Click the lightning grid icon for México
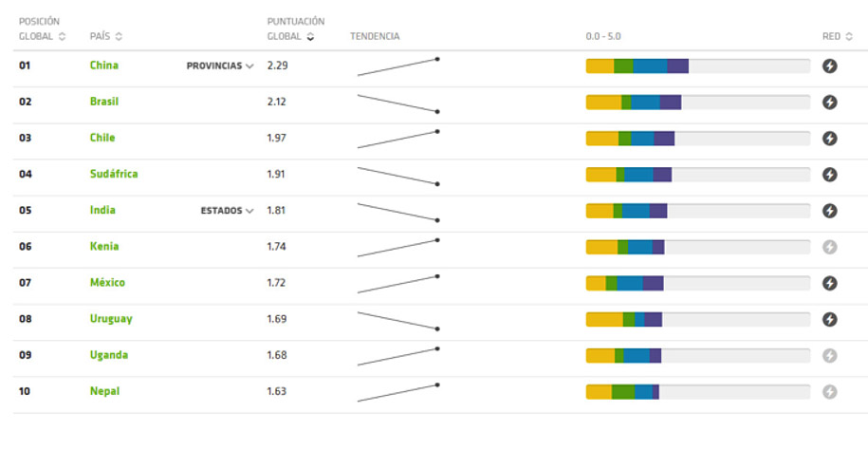The height and width of the screenshot is (450, 868). coord(830,283)
